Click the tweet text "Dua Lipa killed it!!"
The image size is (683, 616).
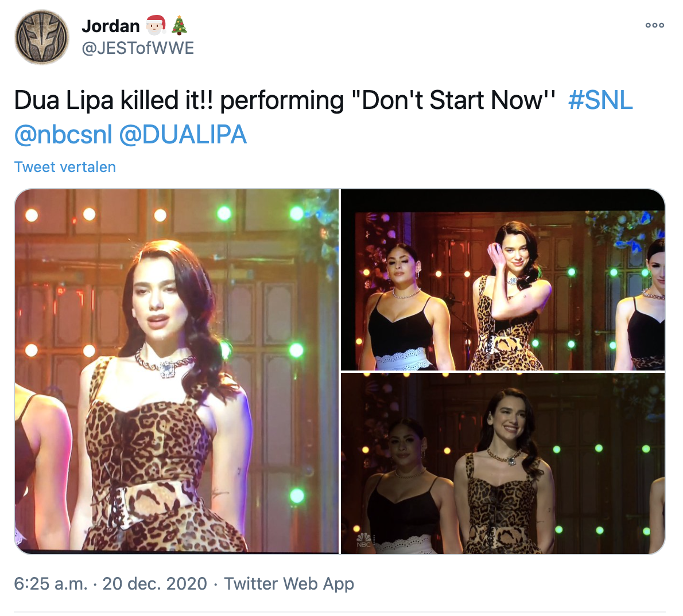pyautogui.click(x=114, y=100)
